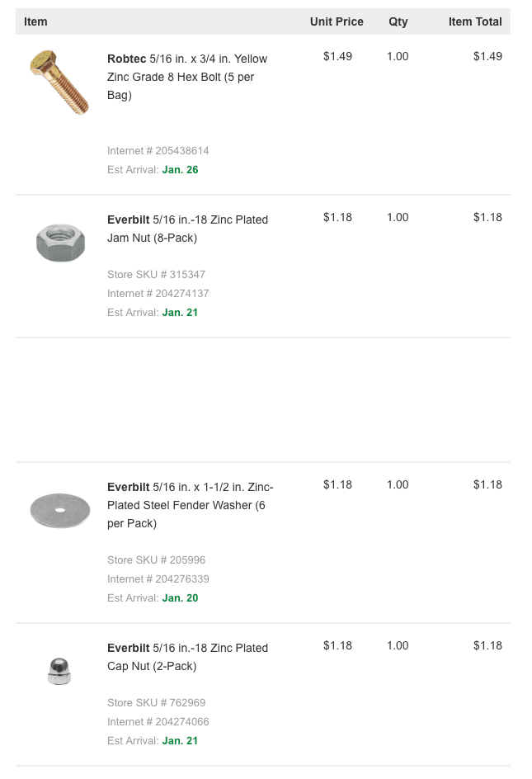Click Store SKU # 762969 text
The image size is (532, 779).
(156, 702)
